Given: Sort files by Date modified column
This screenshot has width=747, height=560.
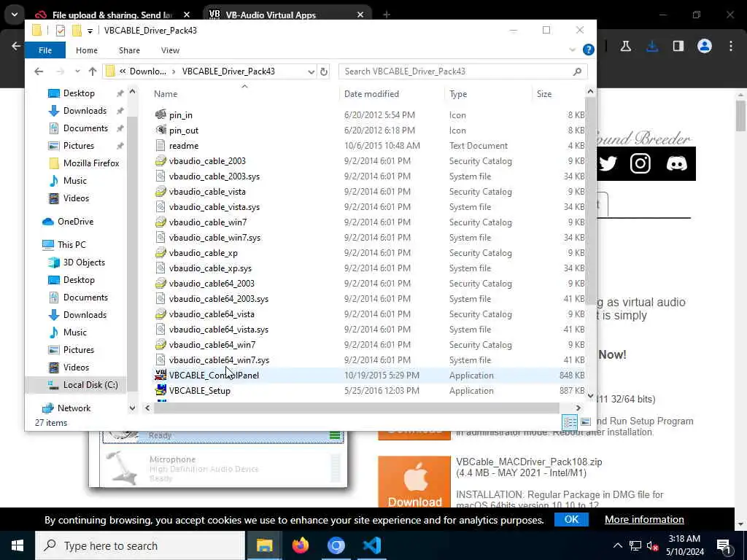Looking at the screenshot, I should coord(371,94).
